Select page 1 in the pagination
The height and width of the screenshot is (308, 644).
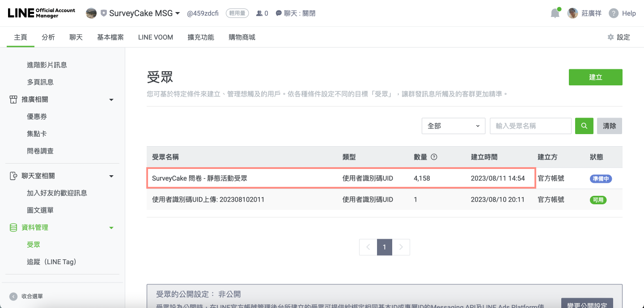[385, 247]
